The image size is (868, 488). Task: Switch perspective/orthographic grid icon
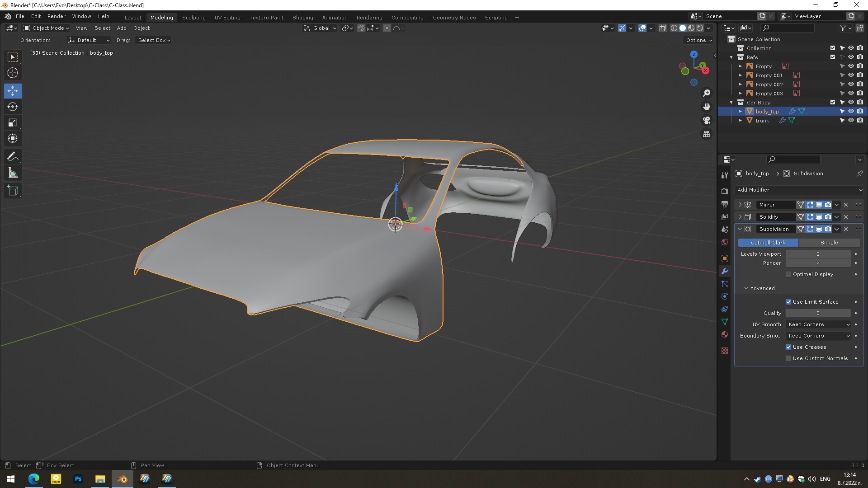tap(706, 134)
